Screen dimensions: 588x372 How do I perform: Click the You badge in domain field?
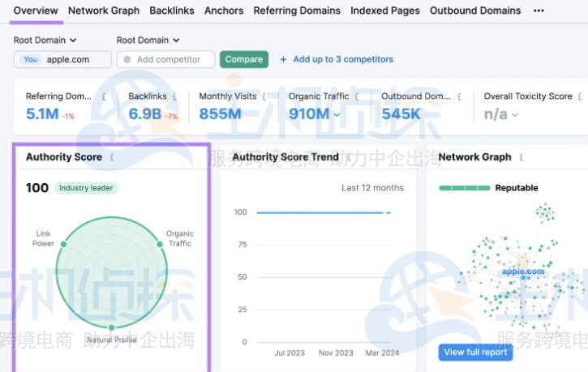(30, 59)
